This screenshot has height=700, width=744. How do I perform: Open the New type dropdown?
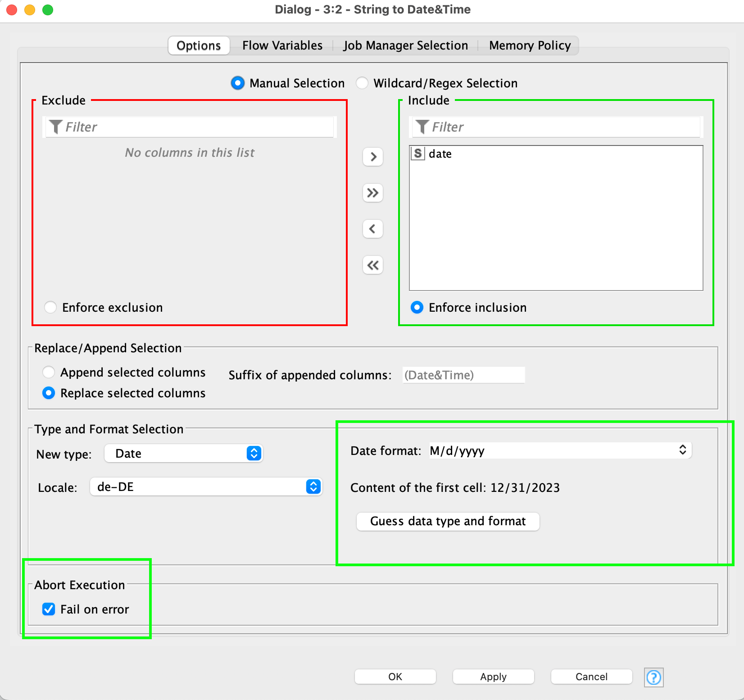[184, 454]
